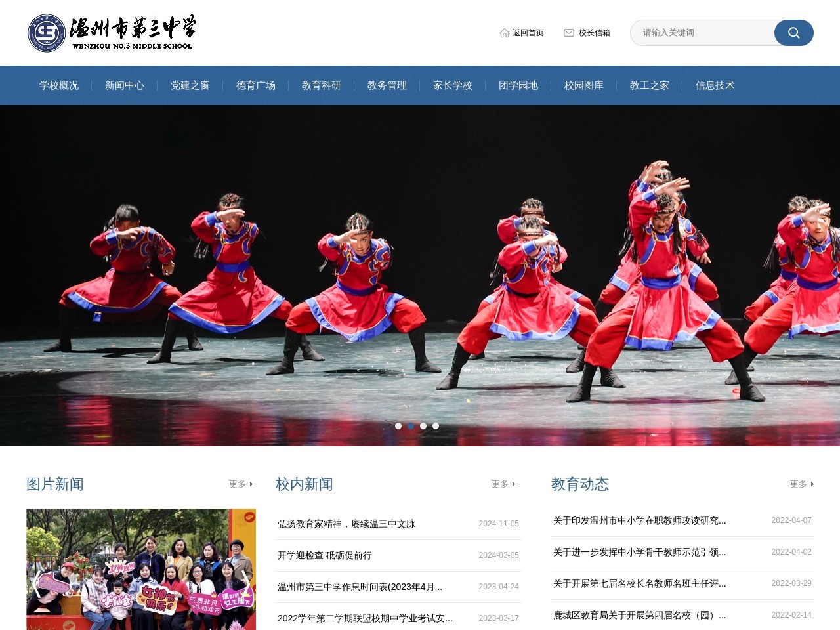Click the 校内新闻 section heading
The image size is (840, 630).
pyautogui.click(x=304, y=484)
